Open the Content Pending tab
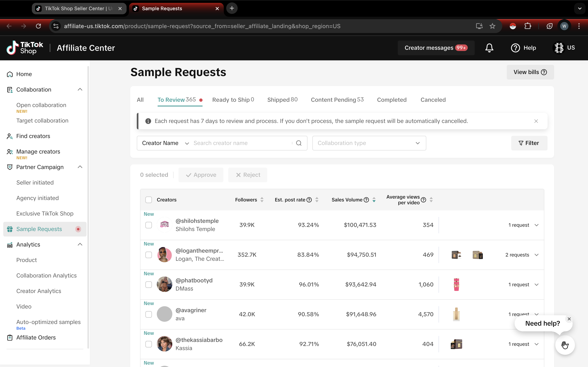The width and height of the screenshot is (588, 367). click(337, 99)
